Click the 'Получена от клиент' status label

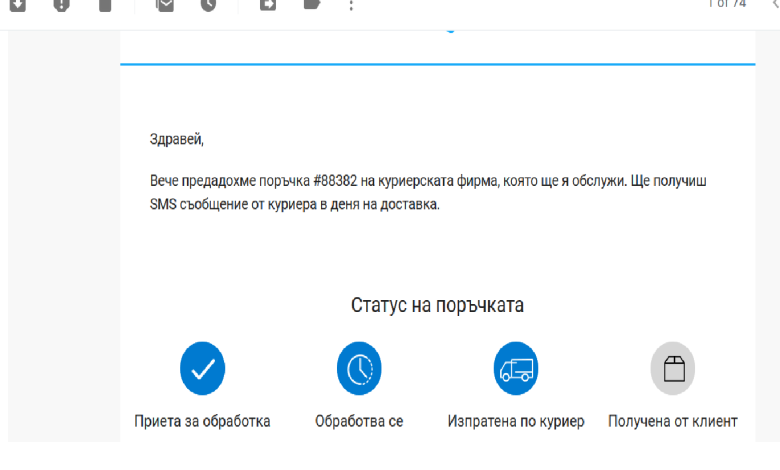click(673, 421)
